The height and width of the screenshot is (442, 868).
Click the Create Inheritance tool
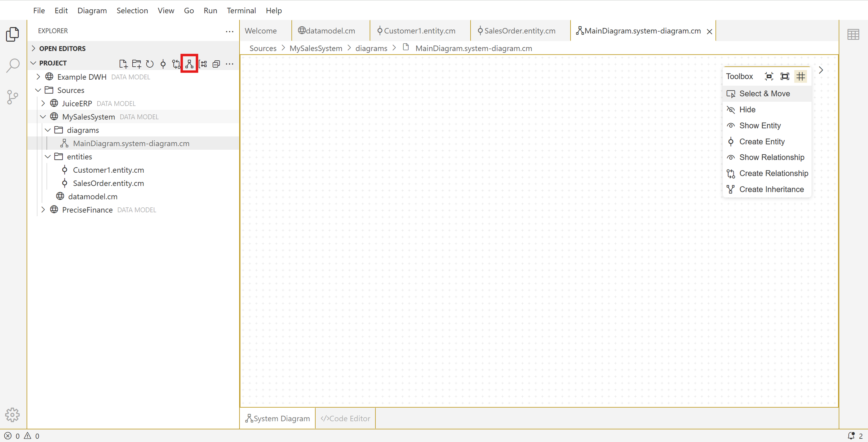click(x=771, y=189)
